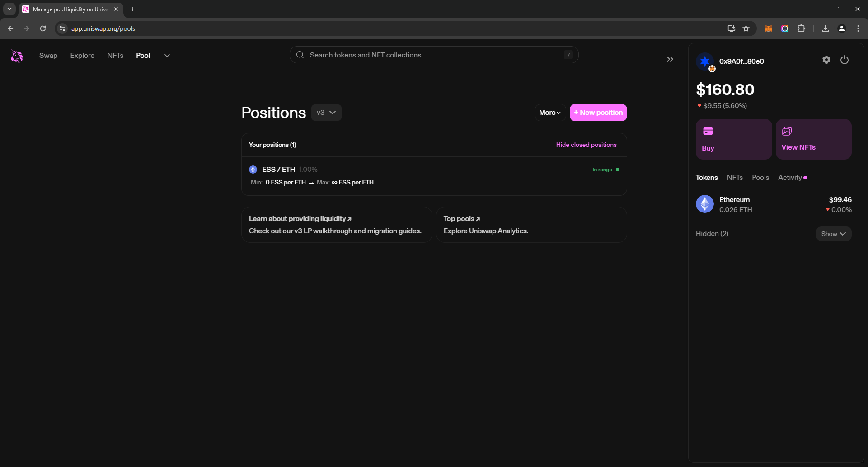Screen dimensions: 868x467
Task: Click the Ethereum token logo icon
Action: (x=705, y=204)
